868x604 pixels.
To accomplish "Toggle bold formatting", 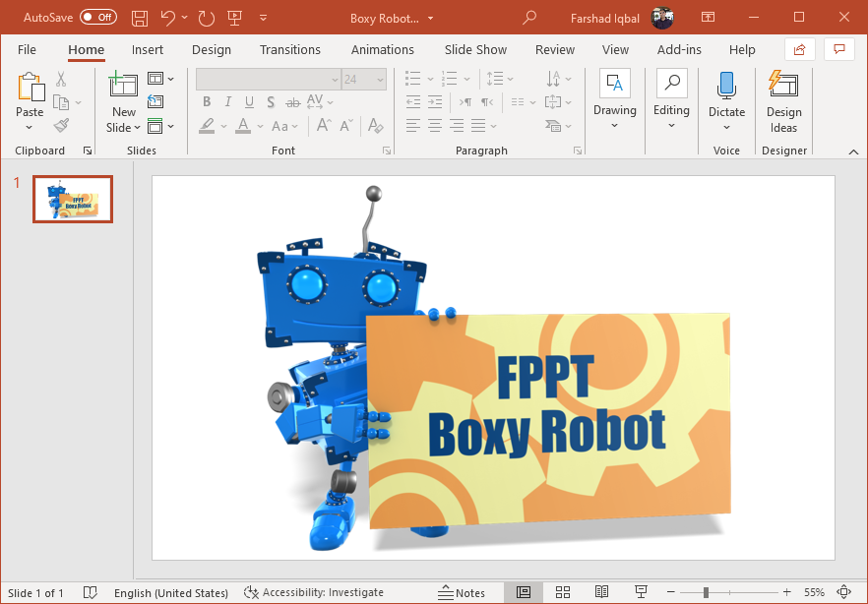I will 207,101.
